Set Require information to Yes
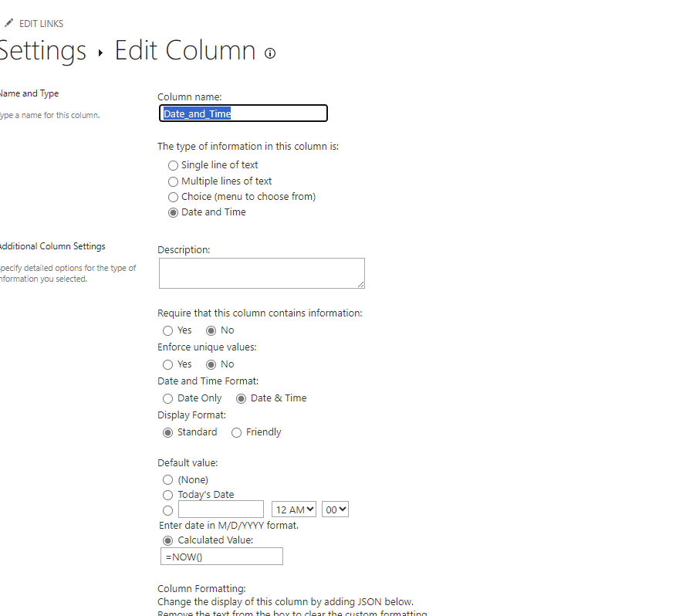Viewport: 686px width, 616px height. click(167, 330)
